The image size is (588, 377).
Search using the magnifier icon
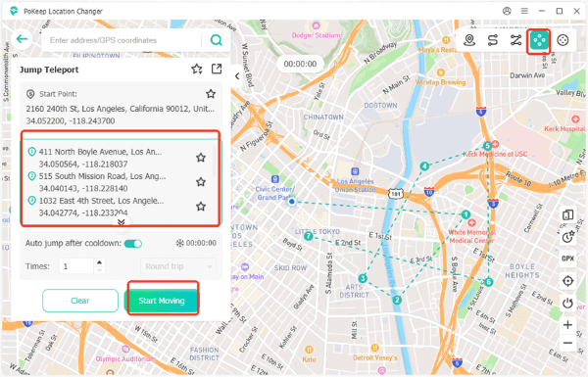coord(216,40)
